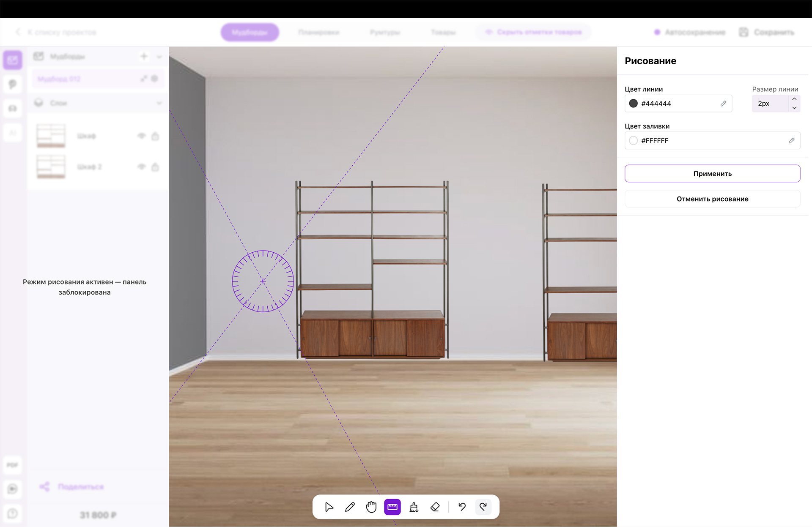
Task: Go back to К списку проектов
Action: [x=56, y=32]
